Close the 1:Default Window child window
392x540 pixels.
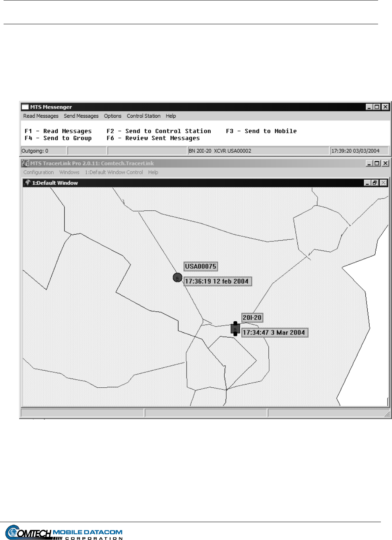383,183
